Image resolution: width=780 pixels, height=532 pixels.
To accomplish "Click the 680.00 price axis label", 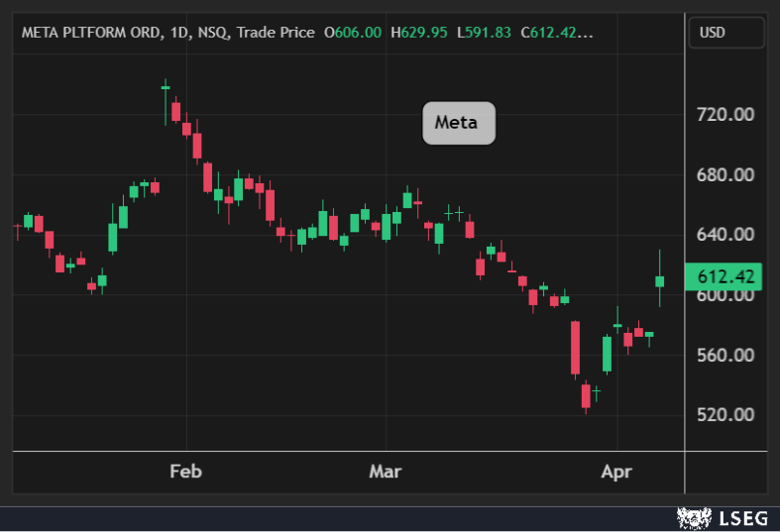I will 725,175.
